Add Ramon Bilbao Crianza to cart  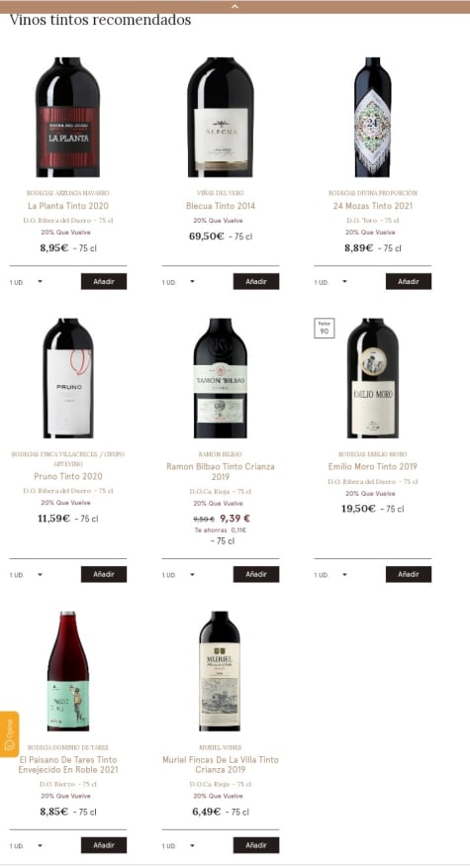coord(255,574)
